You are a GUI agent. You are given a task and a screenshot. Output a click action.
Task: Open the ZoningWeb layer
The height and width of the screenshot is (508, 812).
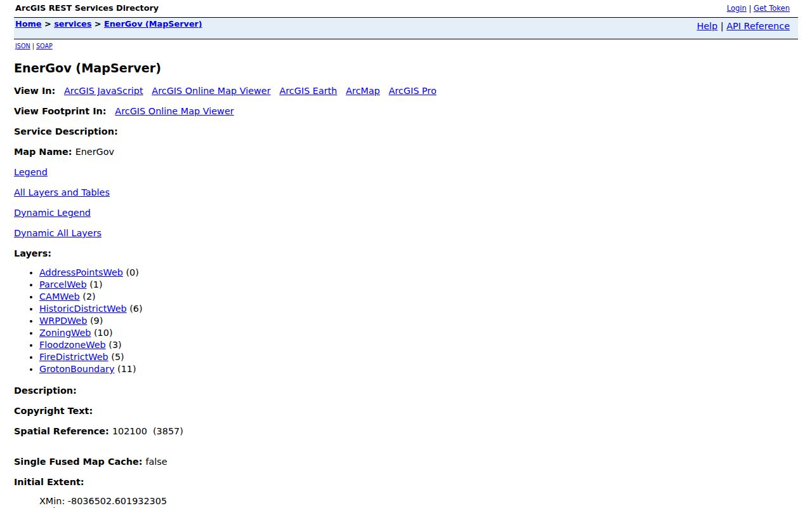(x=65, y=333)
